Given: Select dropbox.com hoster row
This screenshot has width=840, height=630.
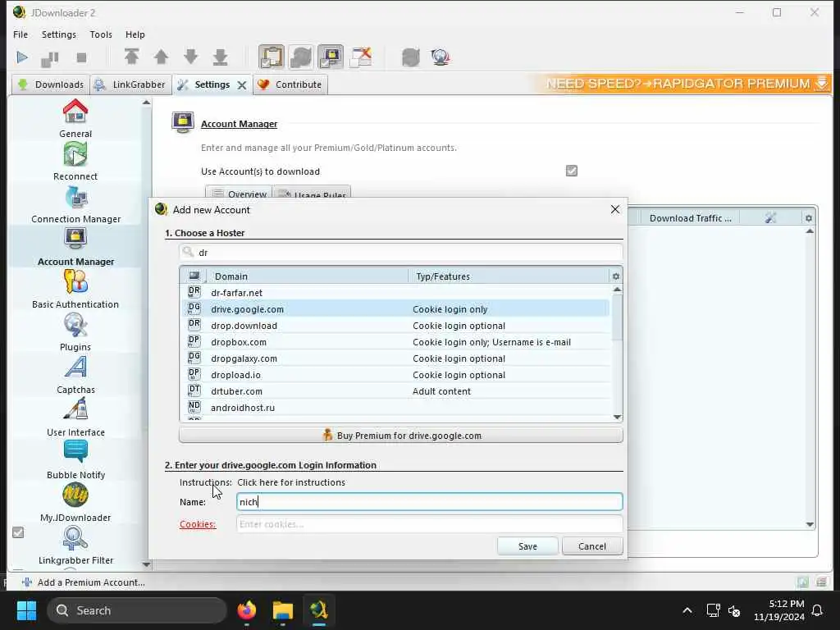Looking at the screenshot, I should (395, 342).
